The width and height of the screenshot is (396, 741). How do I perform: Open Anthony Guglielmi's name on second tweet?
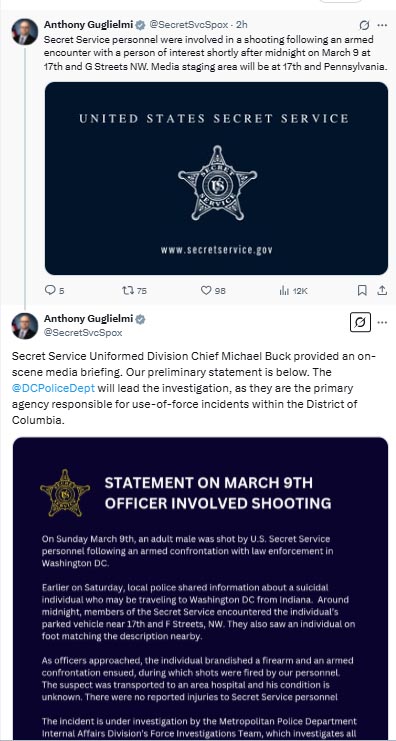88,319
